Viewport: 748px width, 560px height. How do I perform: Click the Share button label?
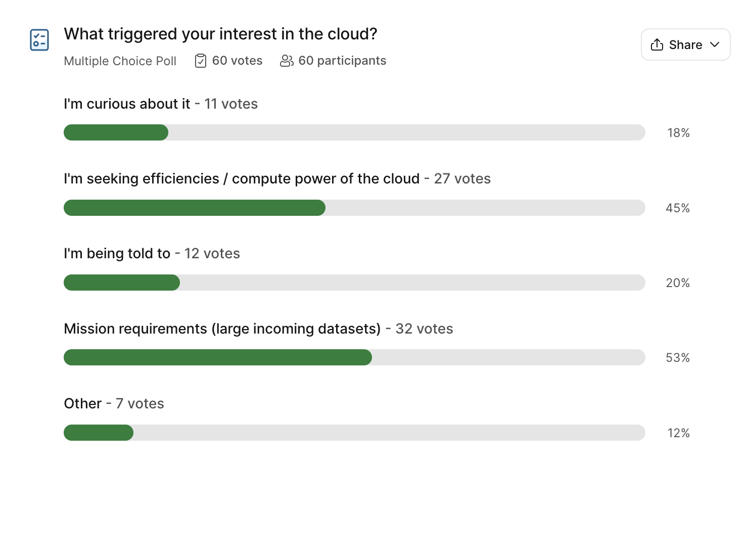point(685,45)
